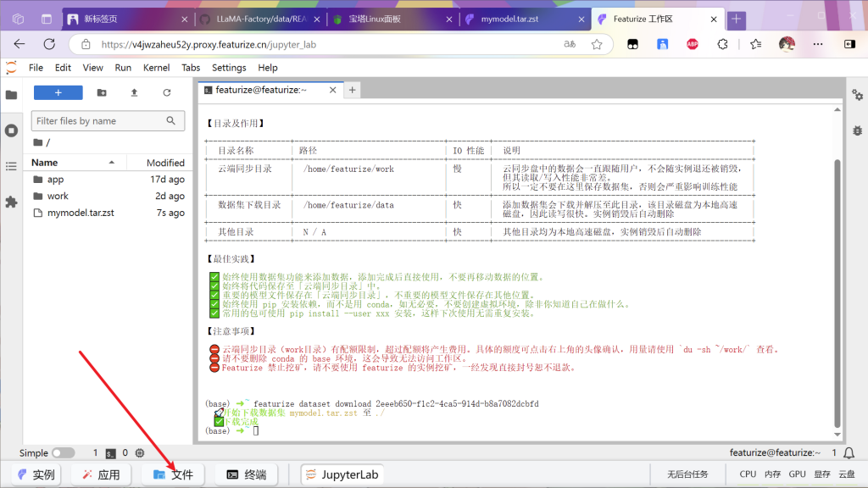868x488 pixels.
Task: Click the Filter files by name field
Action: [x=108, y=120]
